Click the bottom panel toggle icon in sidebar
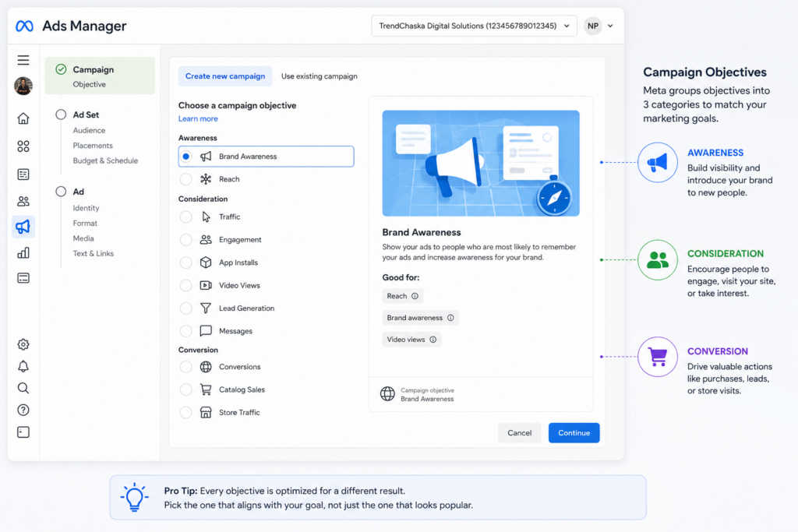Screen dimensions: 798x532 click(23, 432)
